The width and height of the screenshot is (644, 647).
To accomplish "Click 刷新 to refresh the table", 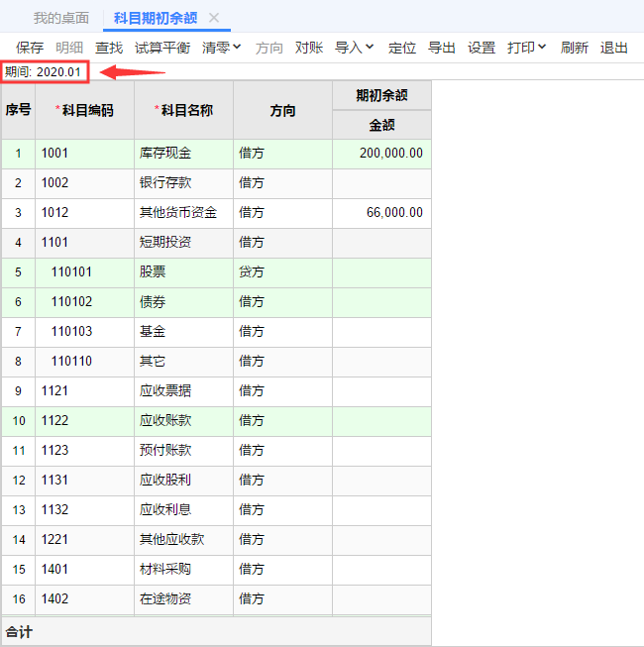I will click(575, 48).
